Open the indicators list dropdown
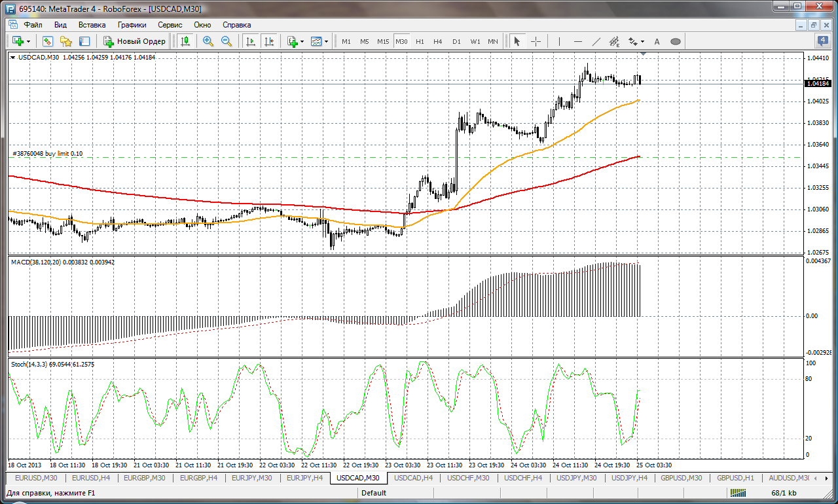The height and width of the screenshot is (504, 838). click(x=302, y=41)
